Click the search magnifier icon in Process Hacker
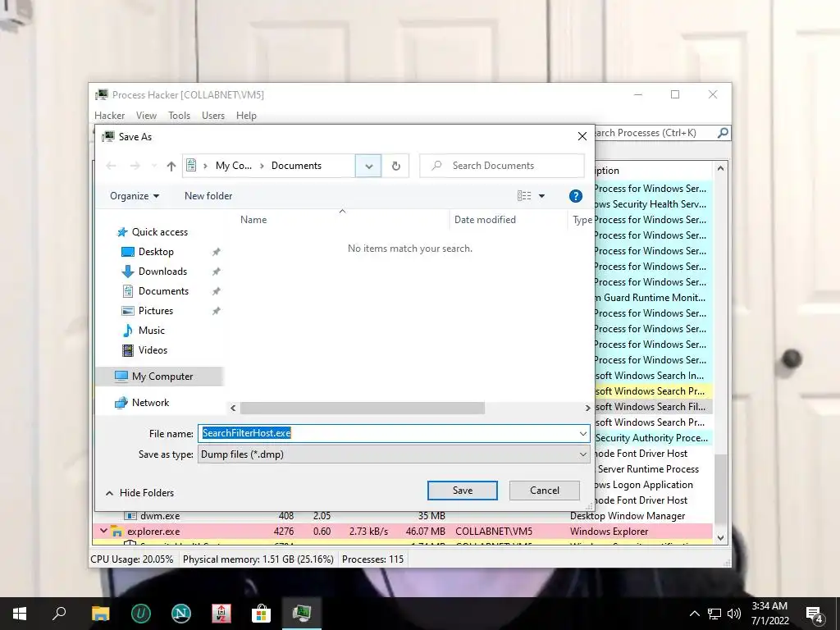 click(x=723, y=133)
